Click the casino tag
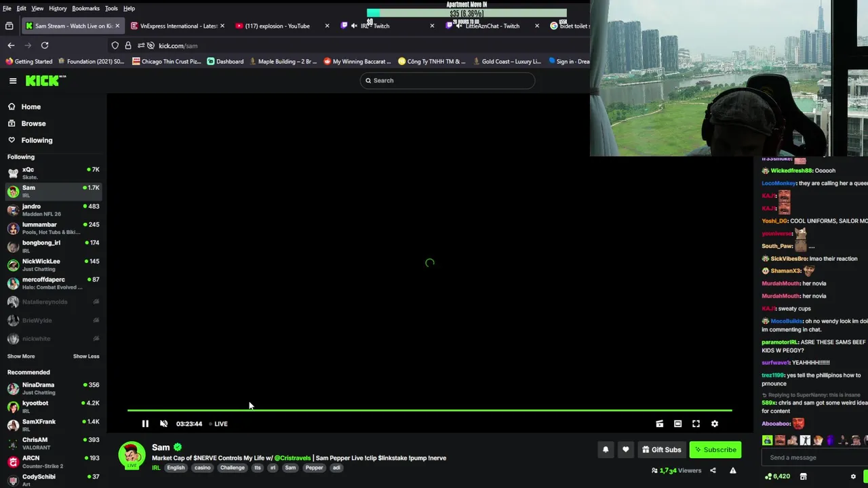Viewport: 868px width, 488px height. pyautogui.click(x=202, y=468)
